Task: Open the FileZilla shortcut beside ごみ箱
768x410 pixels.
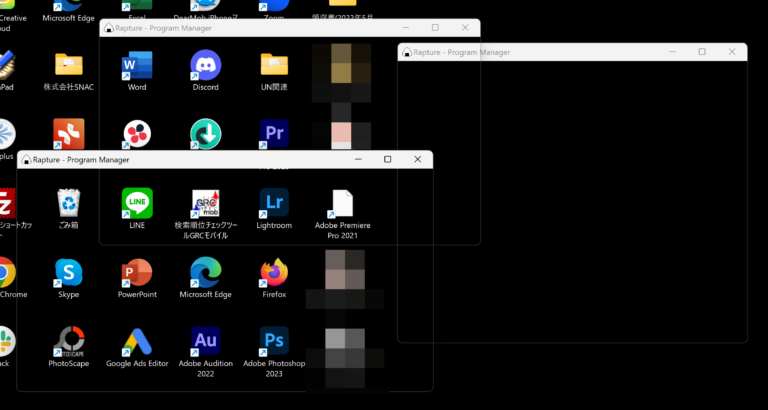Action: click(7, 203)
